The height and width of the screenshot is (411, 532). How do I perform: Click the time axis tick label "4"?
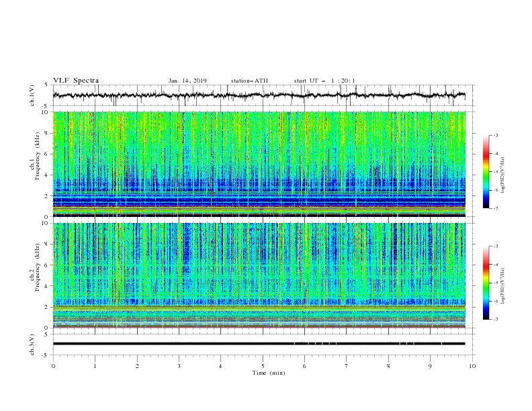click(x=220, y=366)
